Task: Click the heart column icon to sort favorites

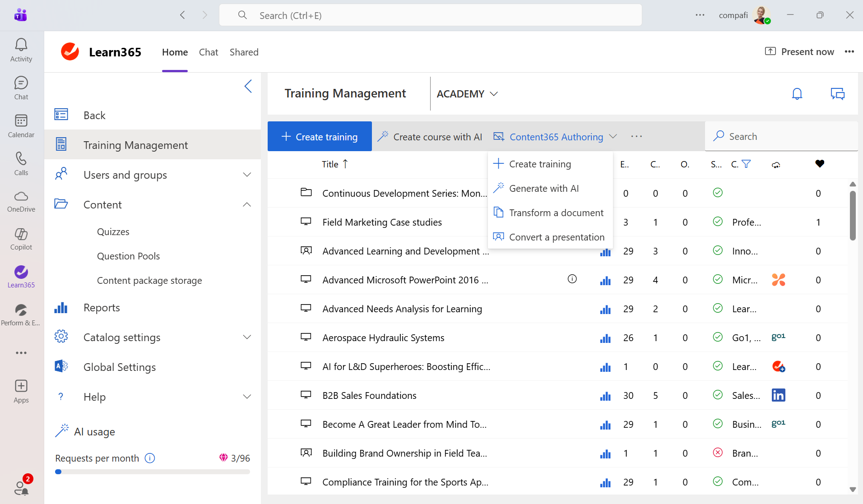Action: tap(820, 164)
